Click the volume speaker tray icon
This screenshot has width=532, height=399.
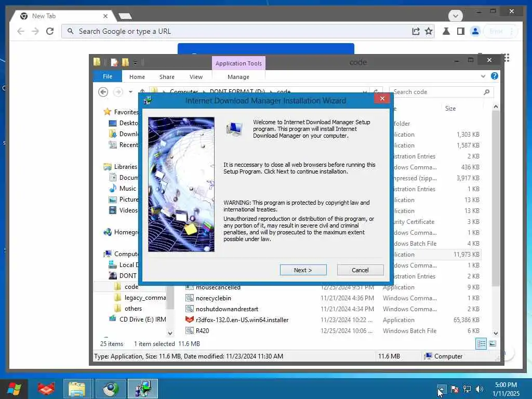click(x=479, y=389)
